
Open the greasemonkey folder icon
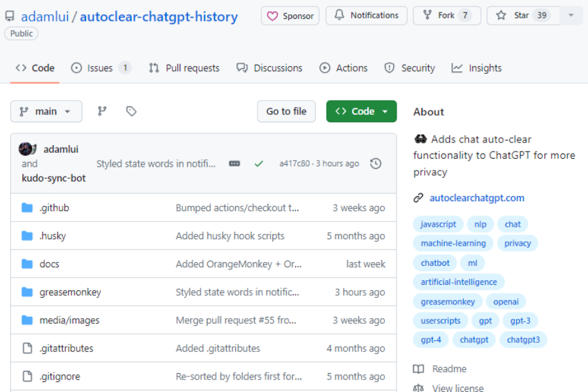tap(26, 292)
